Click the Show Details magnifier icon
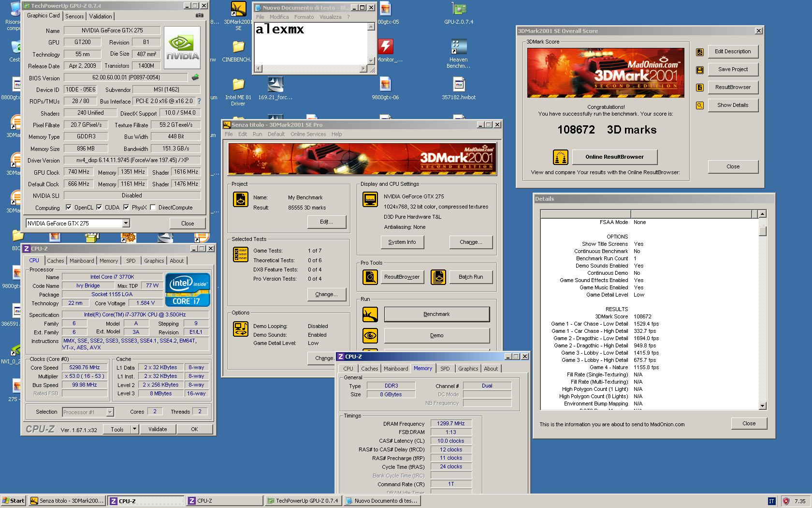The width and height of the screenshot is (812, 508). click(x=699, y=105)
